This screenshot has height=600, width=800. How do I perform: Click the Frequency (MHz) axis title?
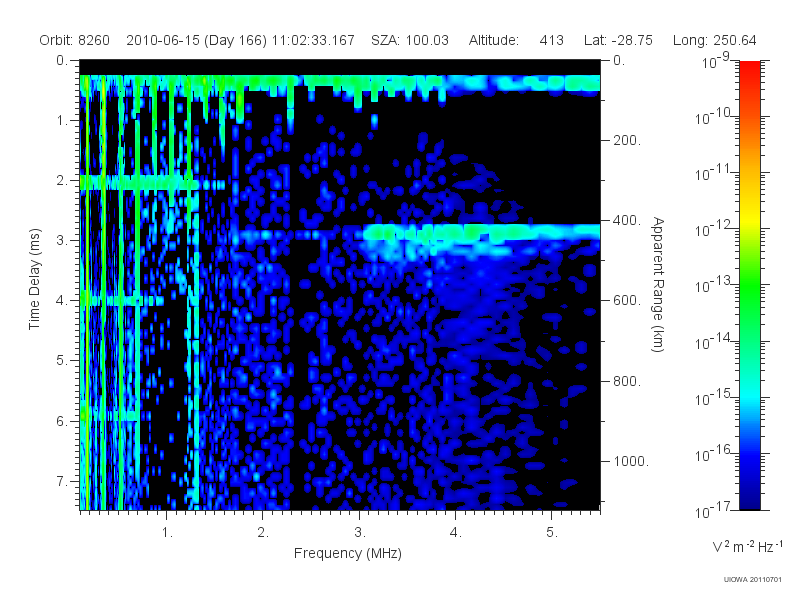coord(347,554)
